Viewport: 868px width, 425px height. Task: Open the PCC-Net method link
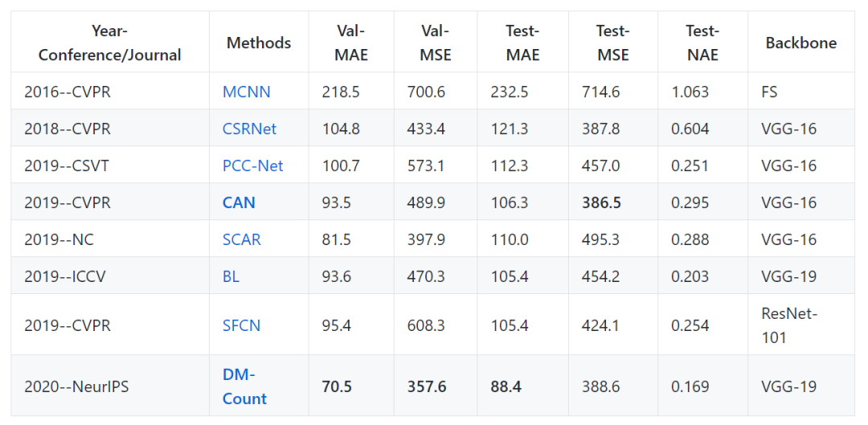(x=252, y=166)
